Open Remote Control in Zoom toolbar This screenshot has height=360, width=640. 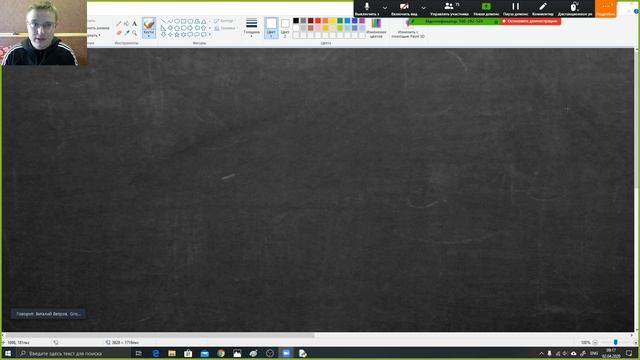[575, 8]
